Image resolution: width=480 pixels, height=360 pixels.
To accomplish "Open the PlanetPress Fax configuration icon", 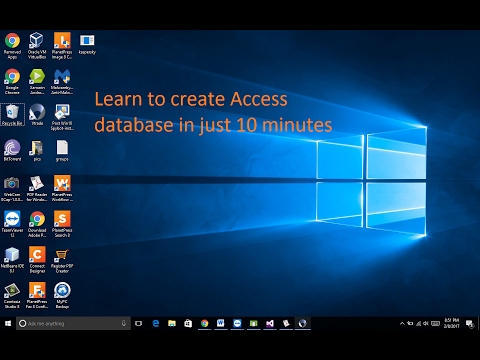I will (x=37, y=296).
